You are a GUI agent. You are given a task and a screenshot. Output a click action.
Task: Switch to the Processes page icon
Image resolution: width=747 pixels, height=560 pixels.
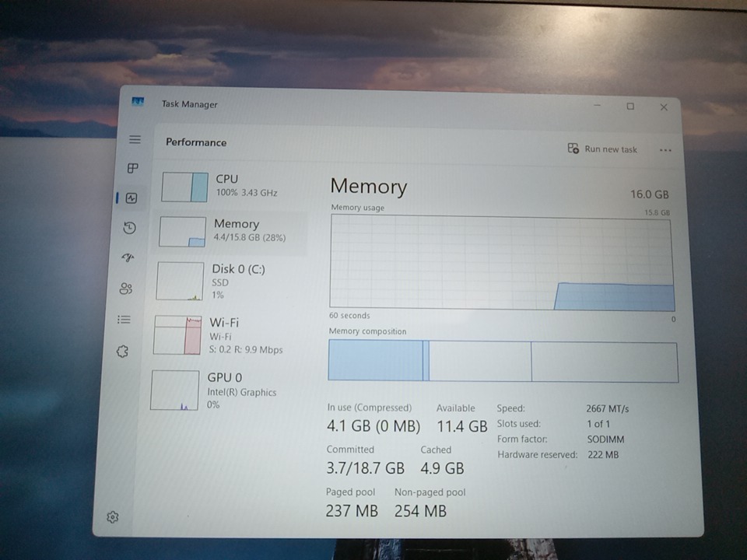pos(132,168)
